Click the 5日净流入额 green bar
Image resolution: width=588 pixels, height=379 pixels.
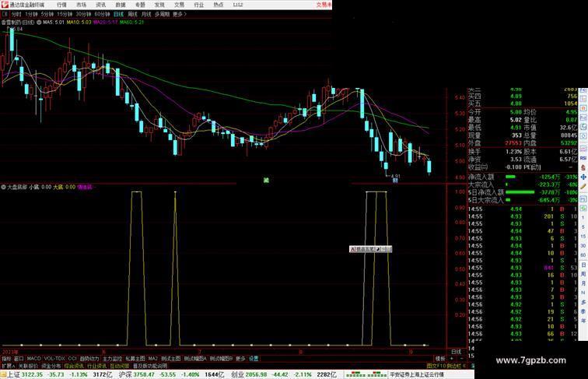coord(520,192)
